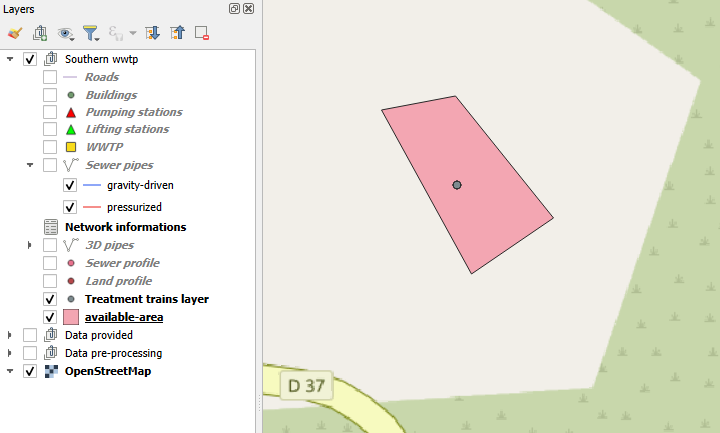Collapse the Southern wwtp group
This screenshot has width=720, height=433.
point(11,59)
